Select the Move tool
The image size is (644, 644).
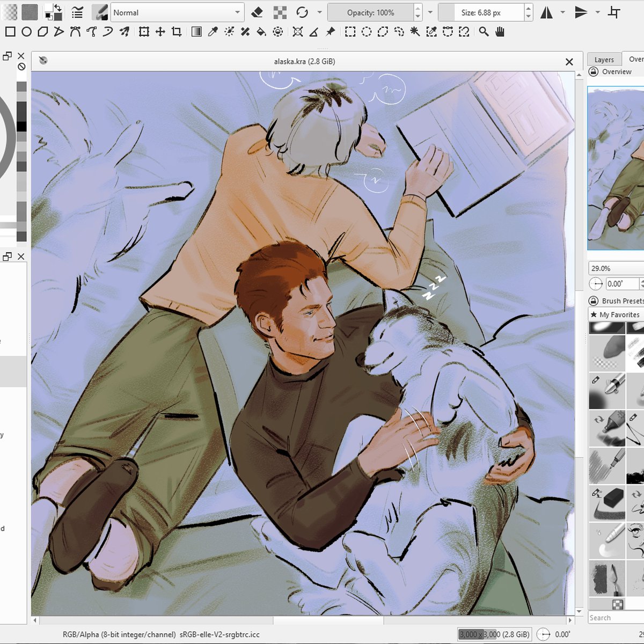point(160,32)
